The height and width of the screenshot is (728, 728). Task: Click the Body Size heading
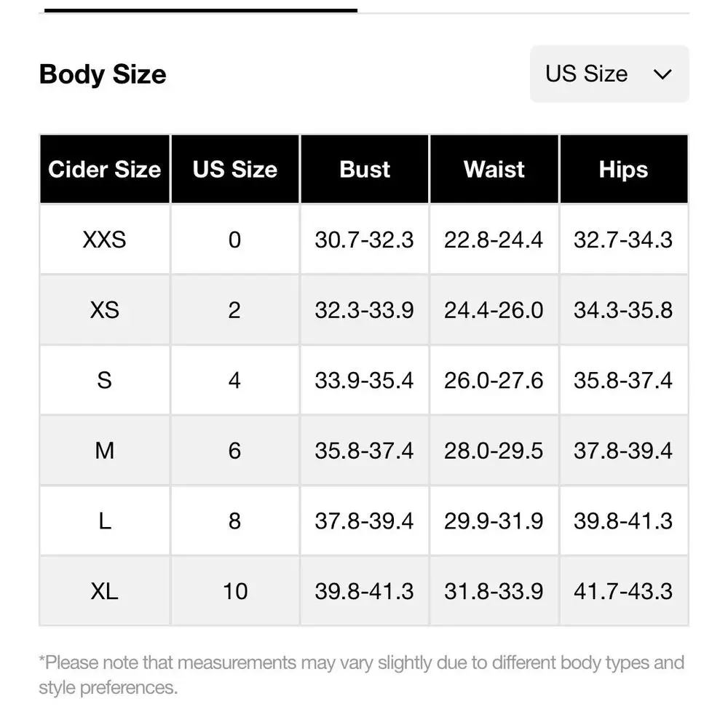pos(103,74)
